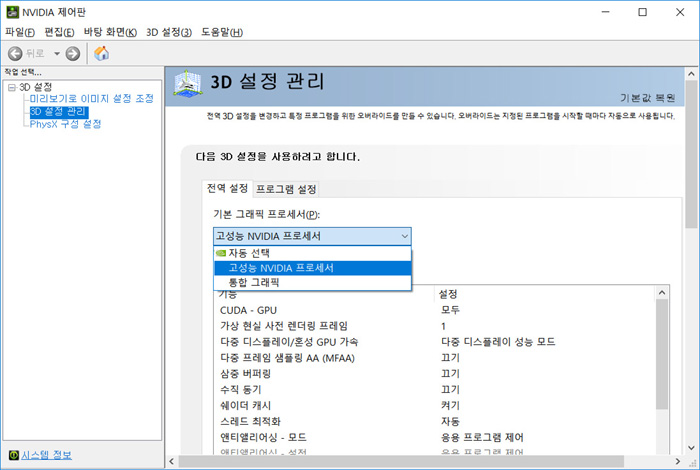The image size is (700, 470).
Task: Open the 시스템 정보 link
Action: tap(46, 455)
